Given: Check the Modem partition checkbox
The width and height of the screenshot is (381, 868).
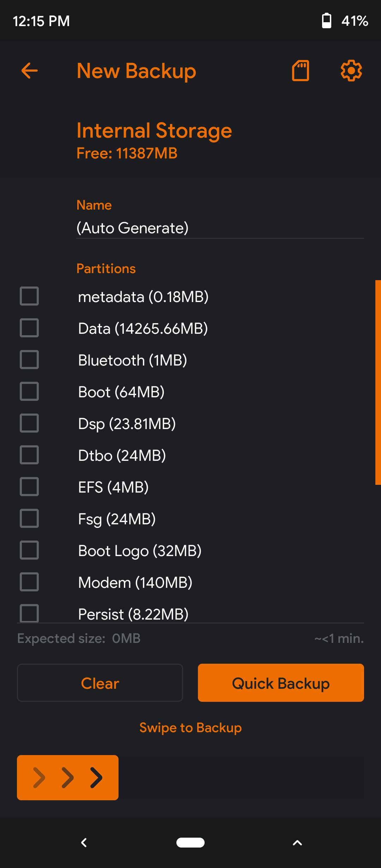Looking at the screenshot, I should coord(29,582).
